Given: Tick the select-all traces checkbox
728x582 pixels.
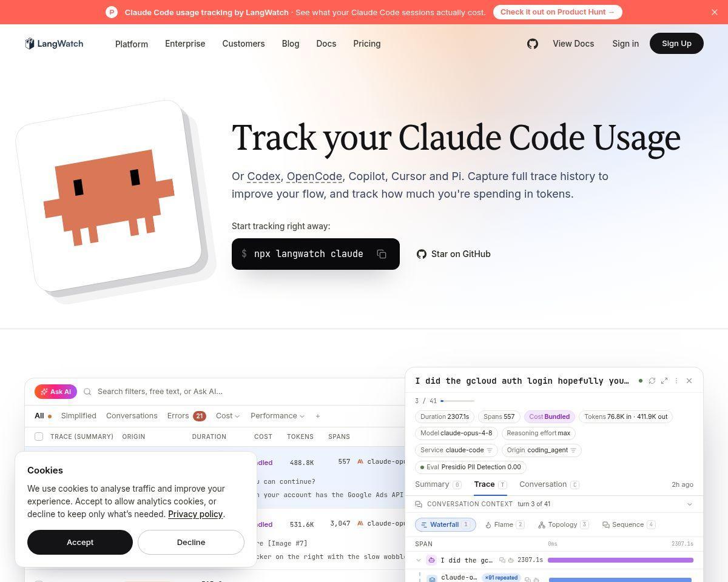Looking at the screenshot, I should pos(39,436).
